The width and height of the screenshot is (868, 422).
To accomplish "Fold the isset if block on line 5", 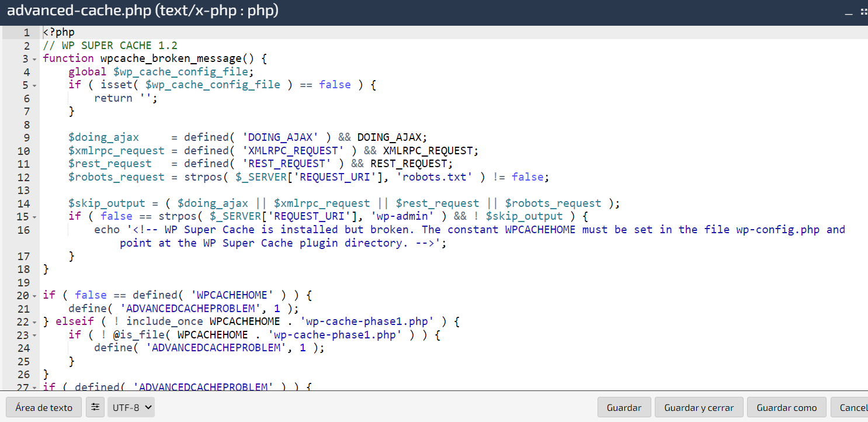I will point(34,85).
